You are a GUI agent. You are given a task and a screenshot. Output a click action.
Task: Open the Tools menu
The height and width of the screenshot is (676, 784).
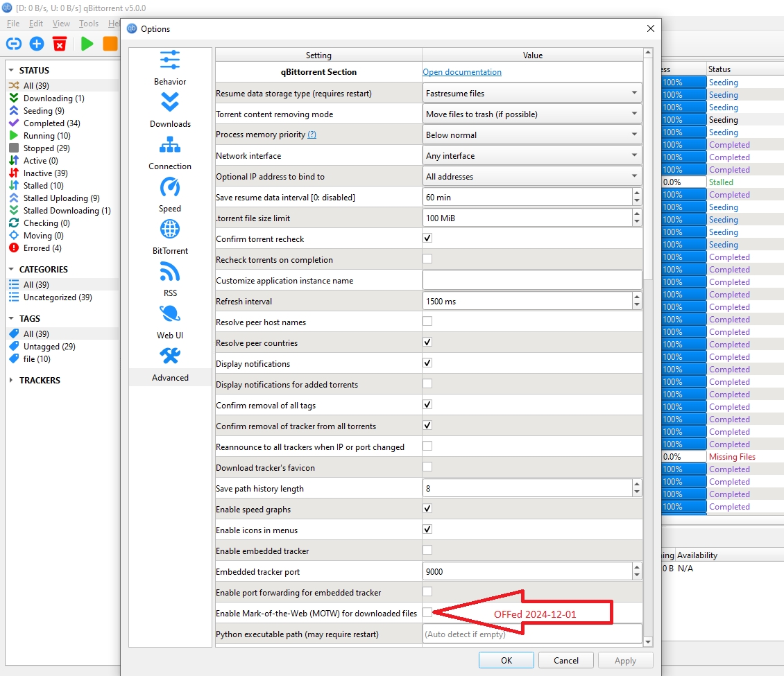89,24
